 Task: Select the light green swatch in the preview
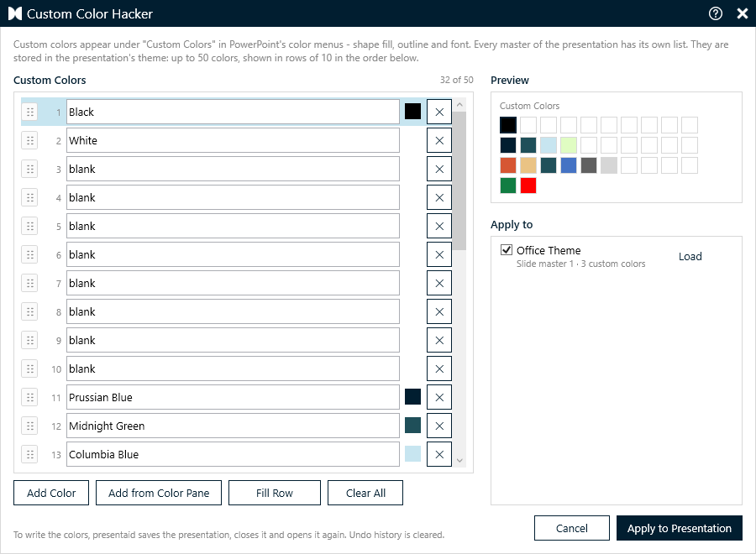click(569, 145)
